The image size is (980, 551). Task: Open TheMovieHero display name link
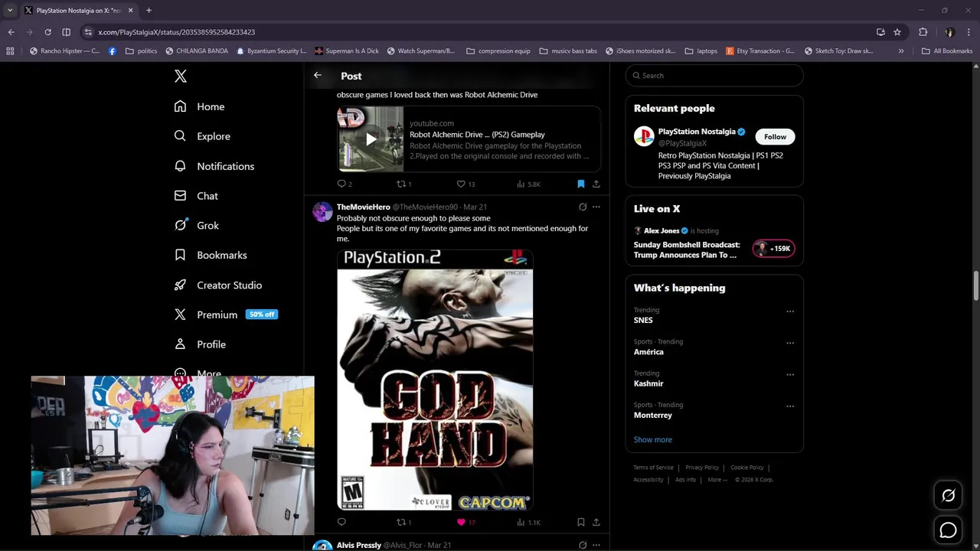364,207
